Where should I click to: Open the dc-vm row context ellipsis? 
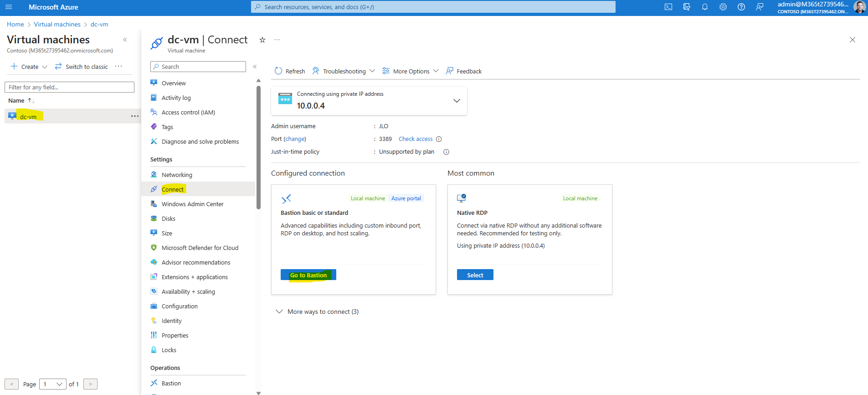pyautogui.click(x=135, y=116)
